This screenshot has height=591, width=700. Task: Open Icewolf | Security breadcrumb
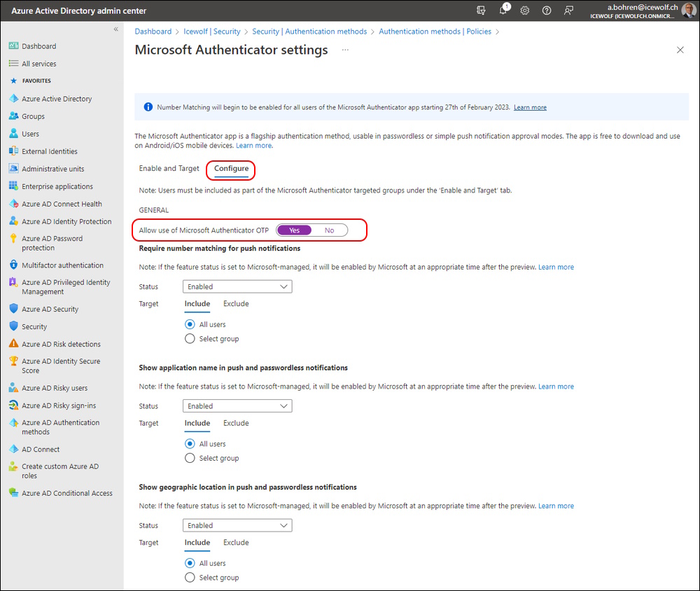click(x=211, y=32)
